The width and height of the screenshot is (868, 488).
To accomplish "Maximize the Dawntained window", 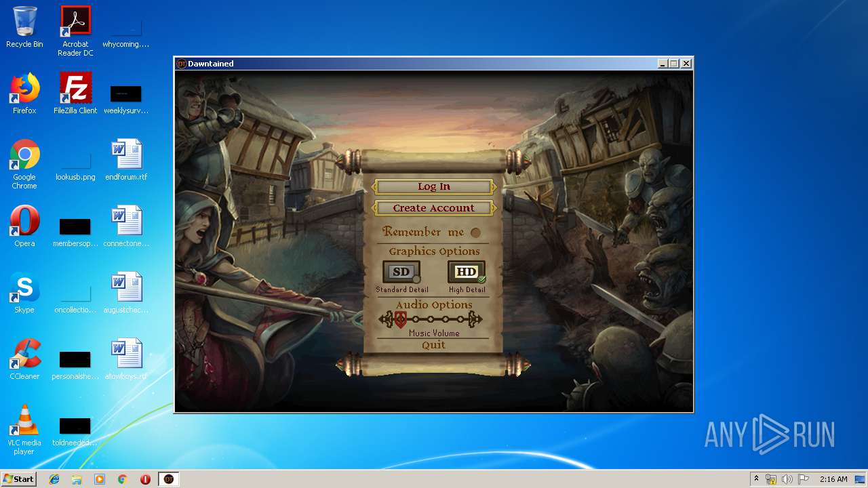I will [x=674, y=64].
